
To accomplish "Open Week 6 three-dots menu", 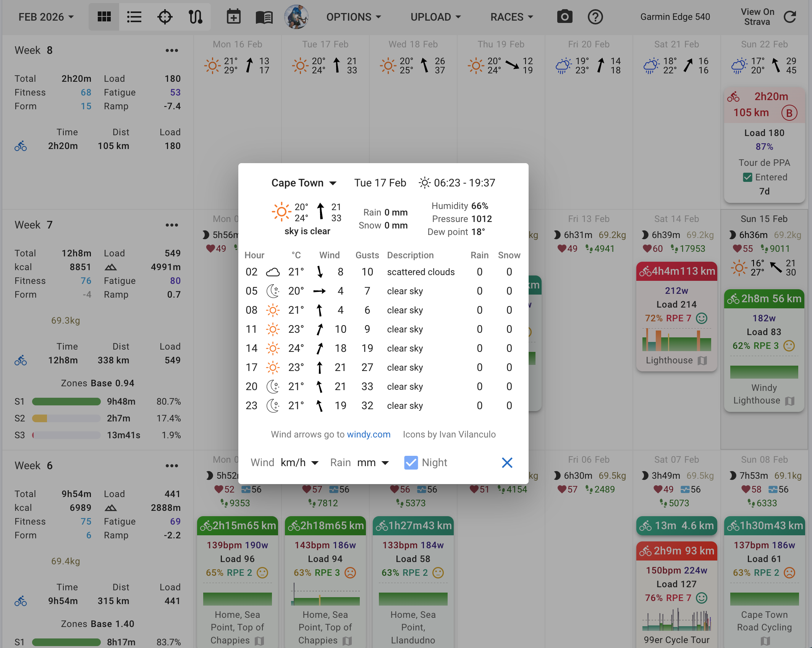I will point(172,466).
